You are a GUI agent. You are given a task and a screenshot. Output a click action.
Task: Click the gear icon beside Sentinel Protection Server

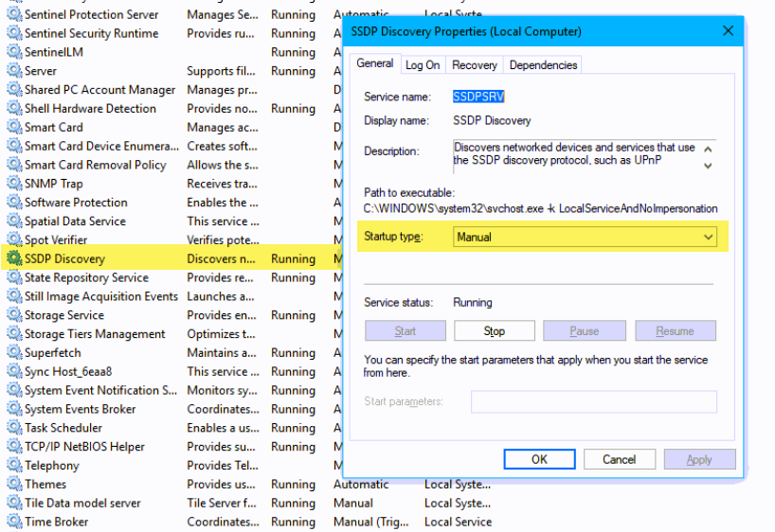coord(14,14)
